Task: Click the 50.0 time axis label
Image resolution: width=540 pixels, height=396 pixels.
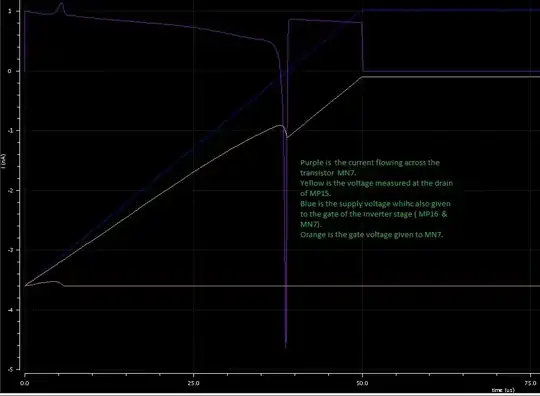Action: click(362, 383)
